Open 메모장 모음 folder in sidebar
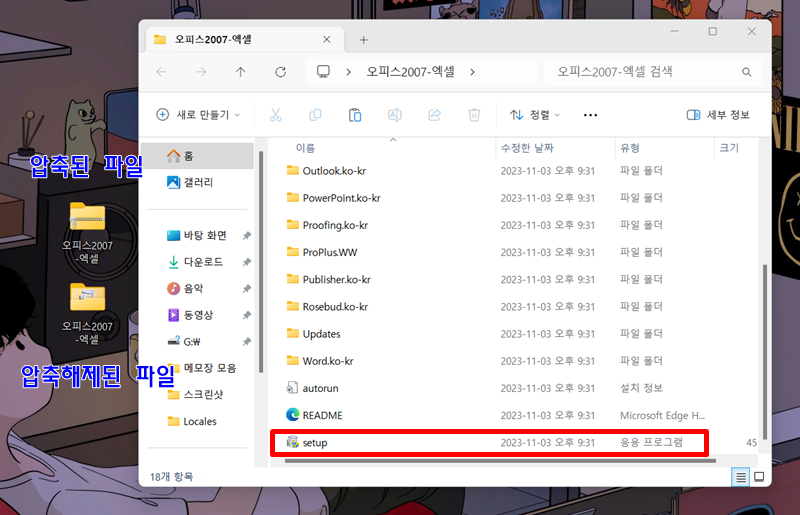The image size is (800, 515). point(202,368)
